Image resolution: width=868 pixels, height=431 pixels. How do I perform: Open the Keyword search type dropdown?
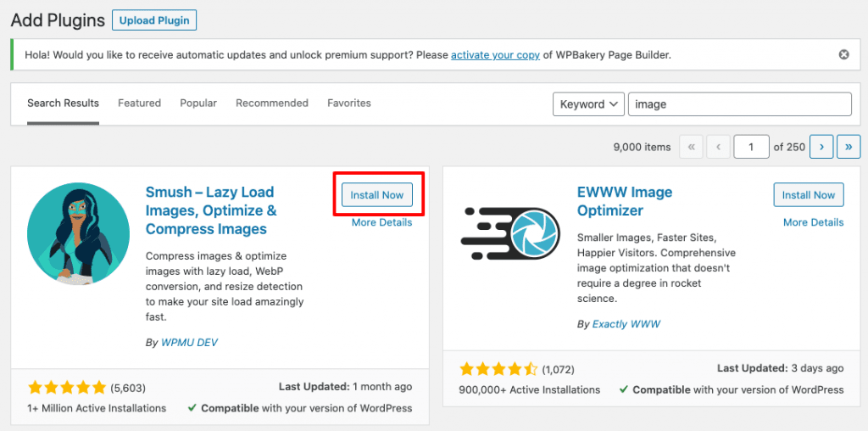589,104
